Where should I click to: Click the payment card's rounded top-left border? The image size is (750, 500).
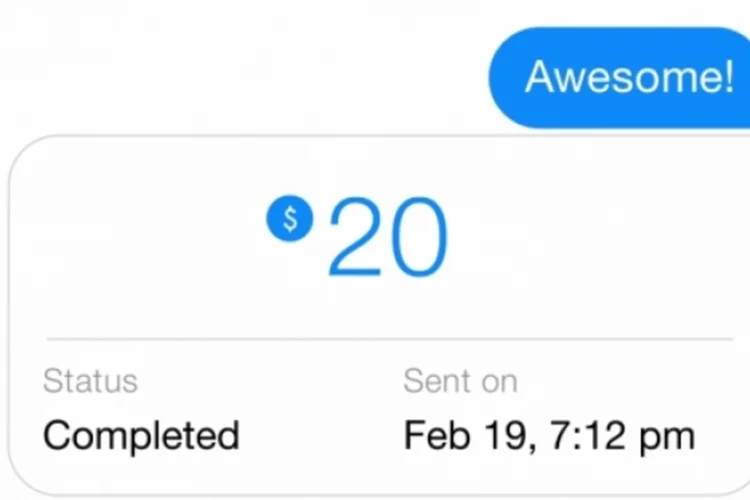(26, 153)
